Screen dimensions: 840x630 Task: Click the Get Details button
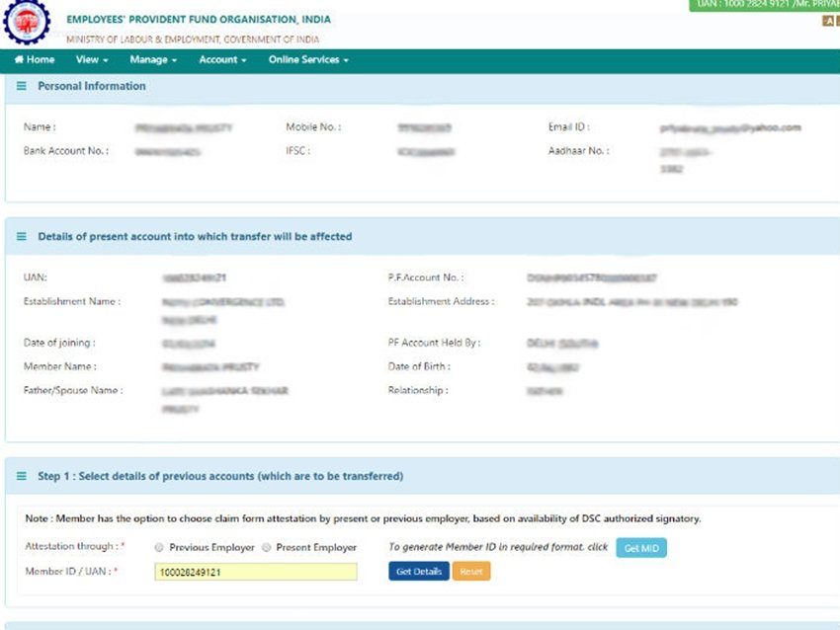[x=419, y=571]
